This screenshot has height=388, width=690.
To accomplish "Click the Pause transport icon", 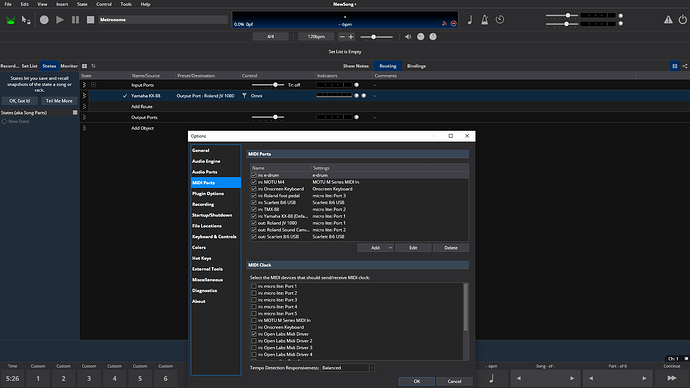I will coord(75,20).
